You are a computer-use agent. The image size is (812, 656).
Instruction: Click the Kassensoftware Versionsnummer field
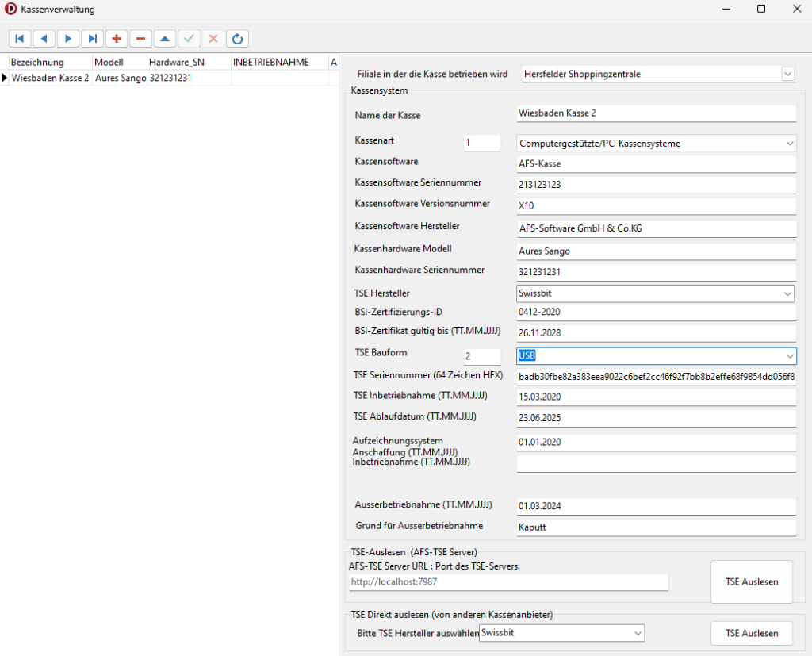coord(656,205)
